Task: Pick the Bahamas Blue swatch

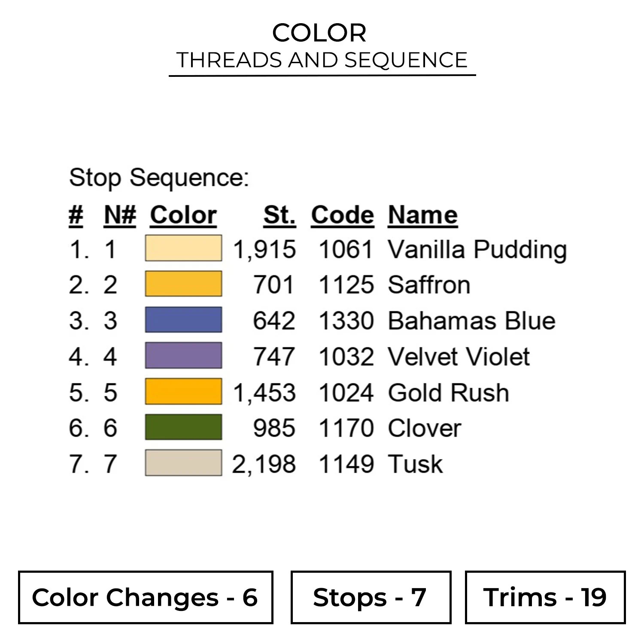Action: [x=183, y=320]
